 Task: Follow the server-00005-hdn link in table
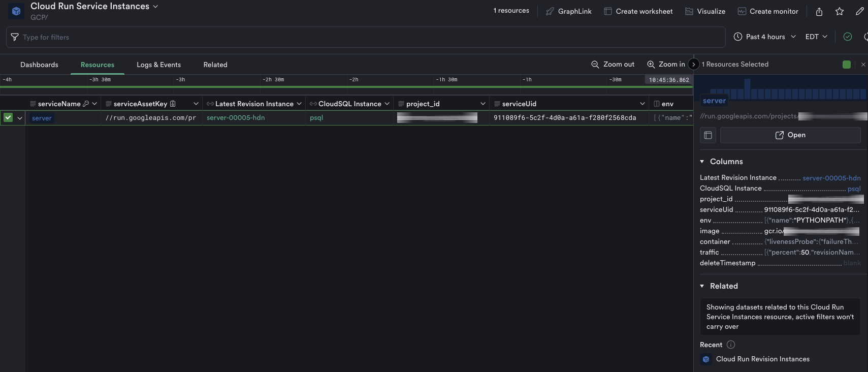coord(236,117)
